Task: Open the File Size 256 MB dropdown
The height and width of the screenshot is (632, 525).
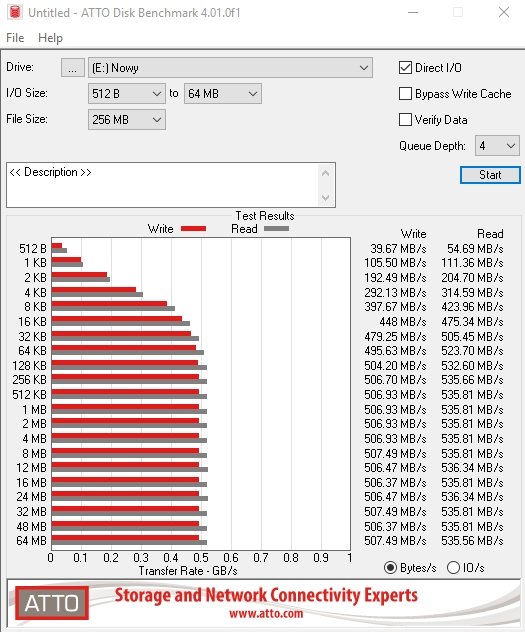Action: (127, 120)
